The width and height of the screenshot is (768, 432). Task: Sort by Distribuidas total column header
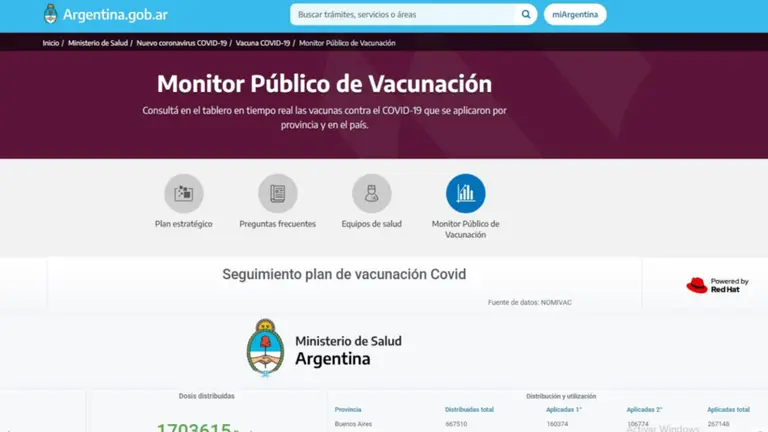pyautogui.click(x=469, y=409)
